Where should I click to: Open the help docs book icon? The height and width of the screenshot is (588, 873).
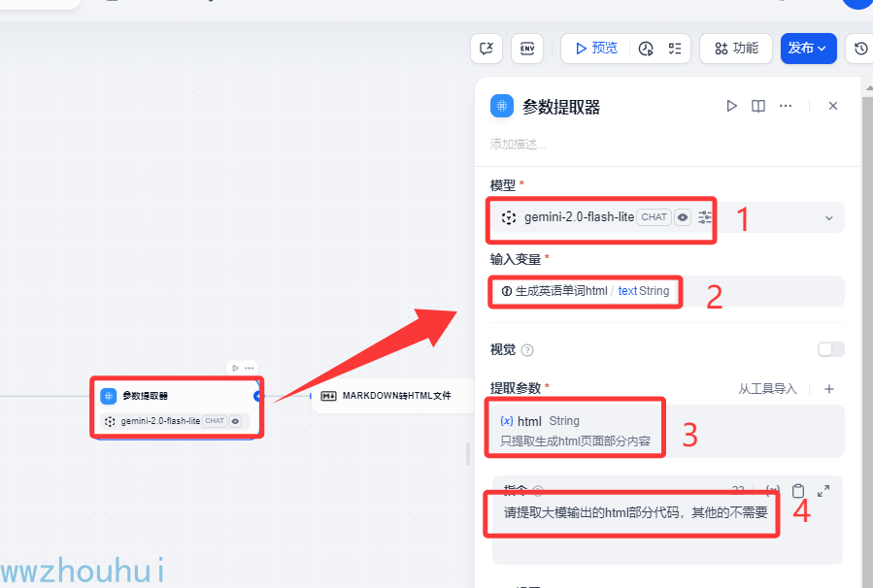pyautogui.click(x=758, y=106)
